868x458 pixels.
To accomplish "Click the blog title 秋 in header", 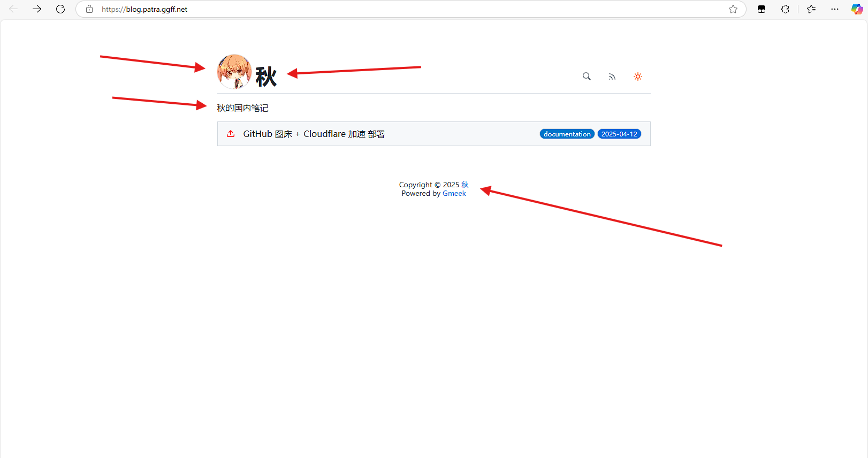I will click(266, 77).
